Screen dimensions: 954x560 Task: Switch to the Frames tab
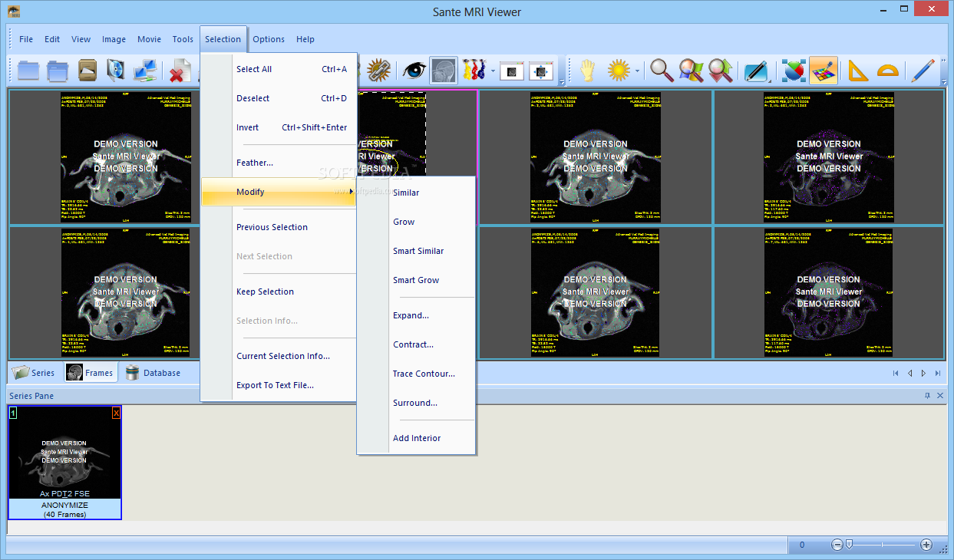coord(90,373)
